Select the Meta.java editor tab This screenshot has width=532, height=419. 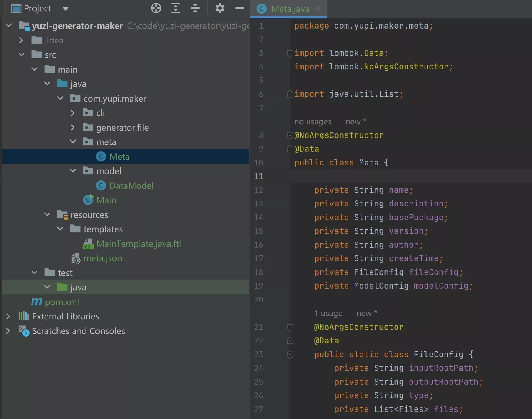[288, 9]
